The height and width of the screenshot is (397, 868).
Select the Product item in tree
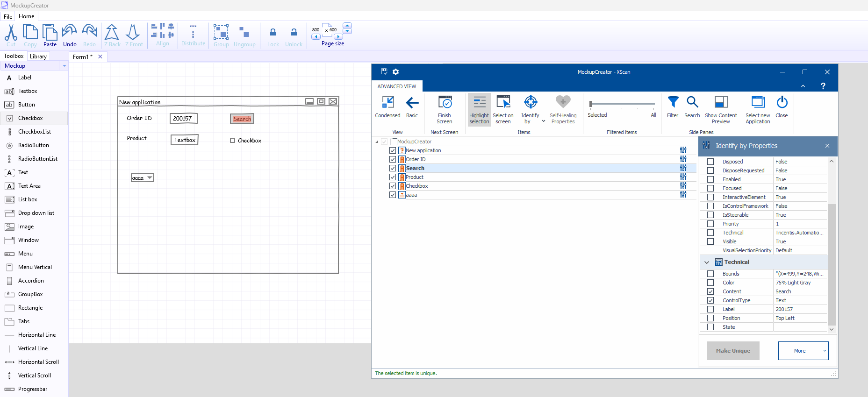point(415,177)
